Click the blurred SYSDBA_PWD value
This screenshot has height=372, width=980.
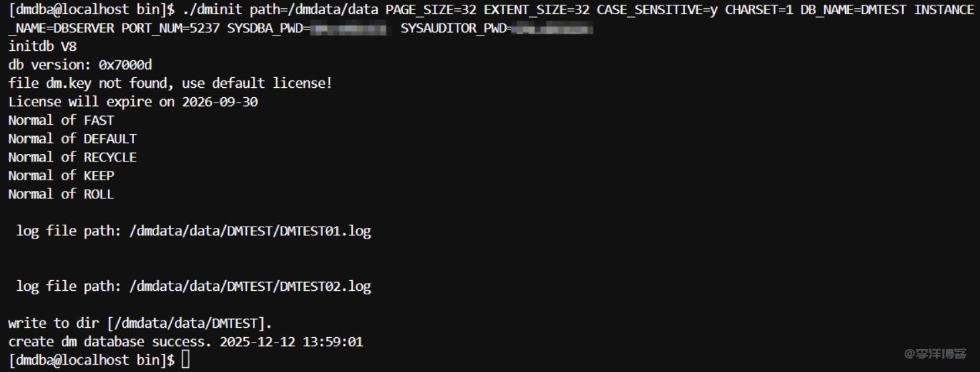coord(349,29)
